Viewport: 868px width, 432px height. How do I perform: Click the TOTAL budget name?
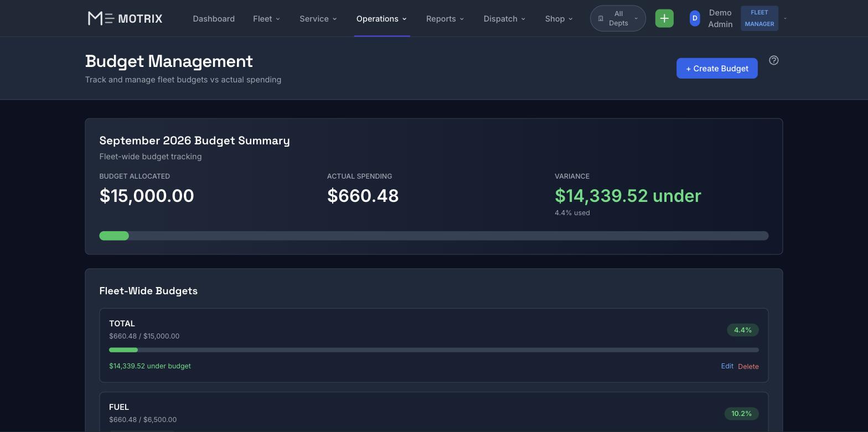122,324
